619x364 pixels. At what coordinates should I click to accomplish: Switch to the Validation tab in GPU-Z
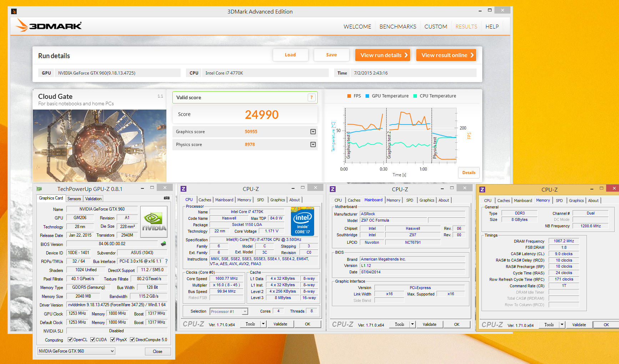[x=94, y=199]
